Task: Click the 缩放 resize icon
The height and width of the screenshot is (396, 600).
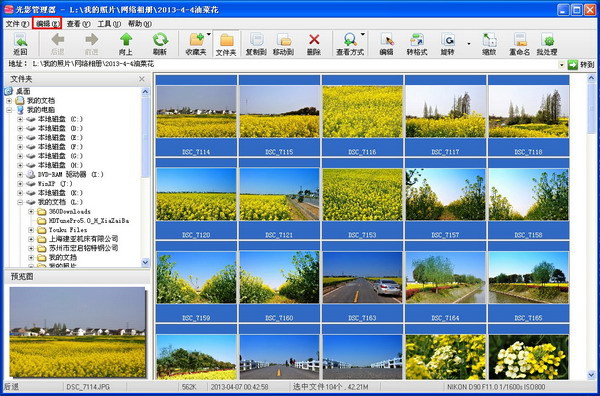Action: [x=489, y=44]
